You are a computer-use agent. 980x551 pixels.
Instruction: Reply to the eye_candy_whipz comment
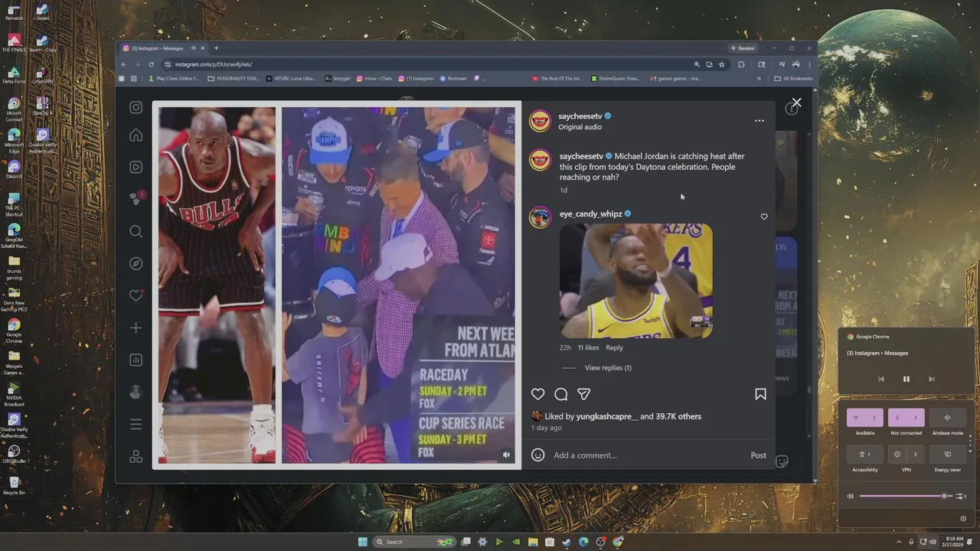coord(614,347)
